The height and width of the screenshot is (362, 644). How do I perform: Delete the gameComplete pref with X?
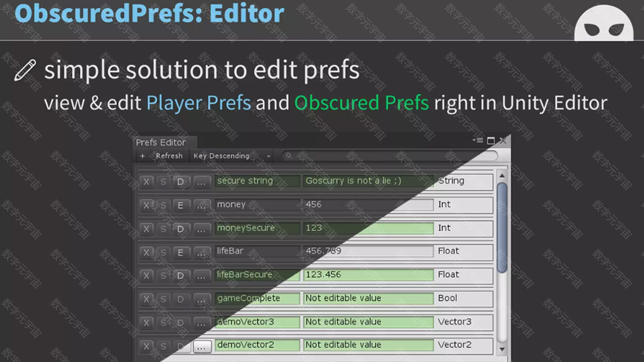pyautogui.click(x=146, y=299)
